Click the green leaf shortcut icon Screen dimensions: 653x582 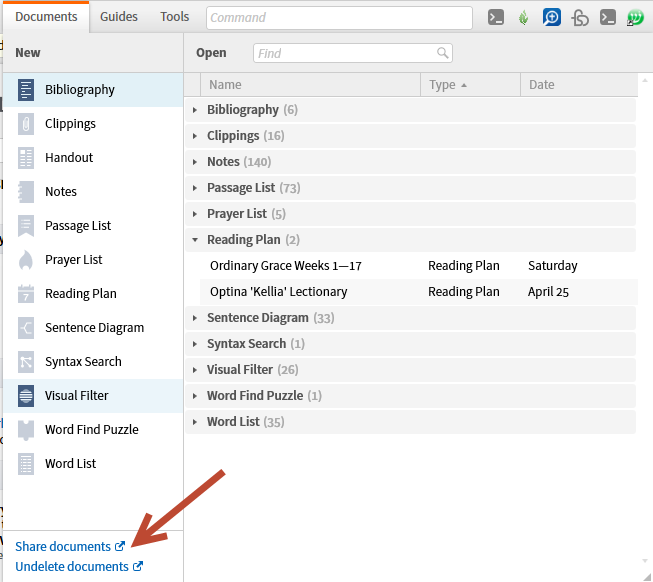(523, 17)
